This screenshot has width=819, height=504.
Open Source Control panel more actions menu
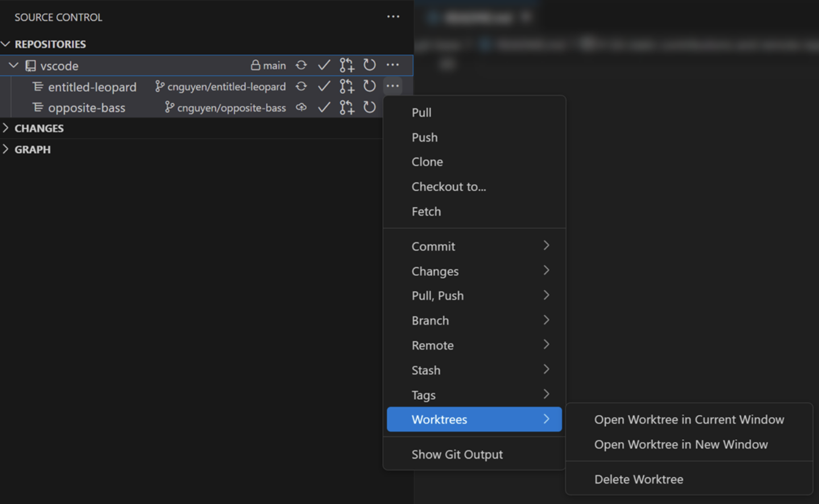click(x=393, y=17)
